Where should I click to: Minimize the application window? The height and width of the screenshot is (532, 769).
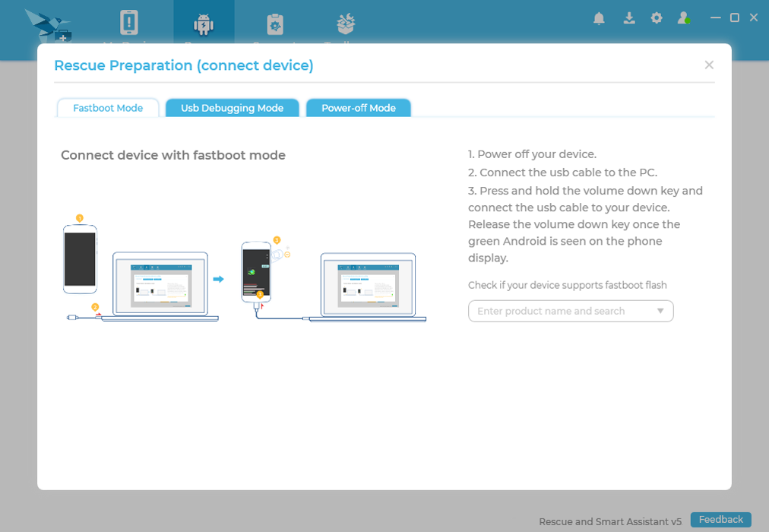(x=715, y=17)
